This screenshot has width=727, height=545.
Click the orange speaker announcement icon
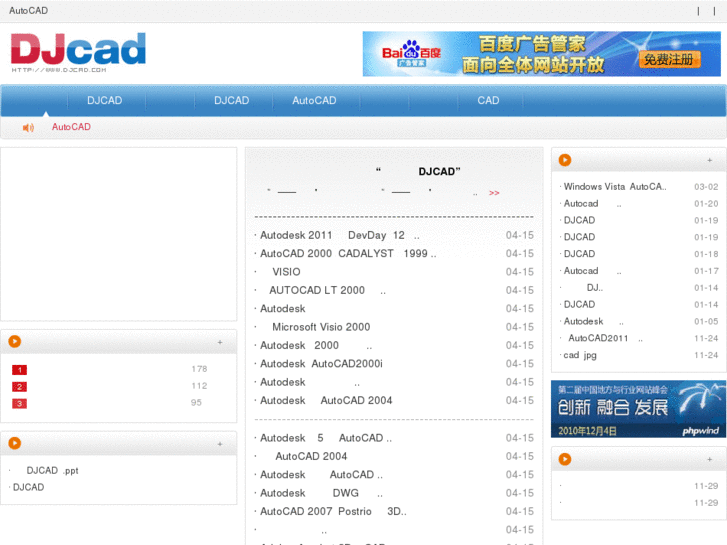(x=28, y=127)
